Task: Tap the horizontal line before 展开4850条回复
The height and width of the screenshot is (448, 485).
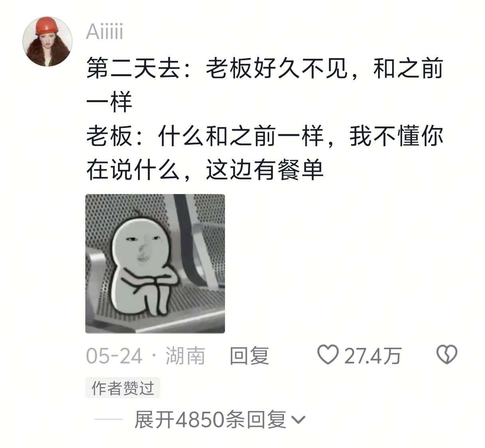Action: pyautogui.click(x=108, y=419)
